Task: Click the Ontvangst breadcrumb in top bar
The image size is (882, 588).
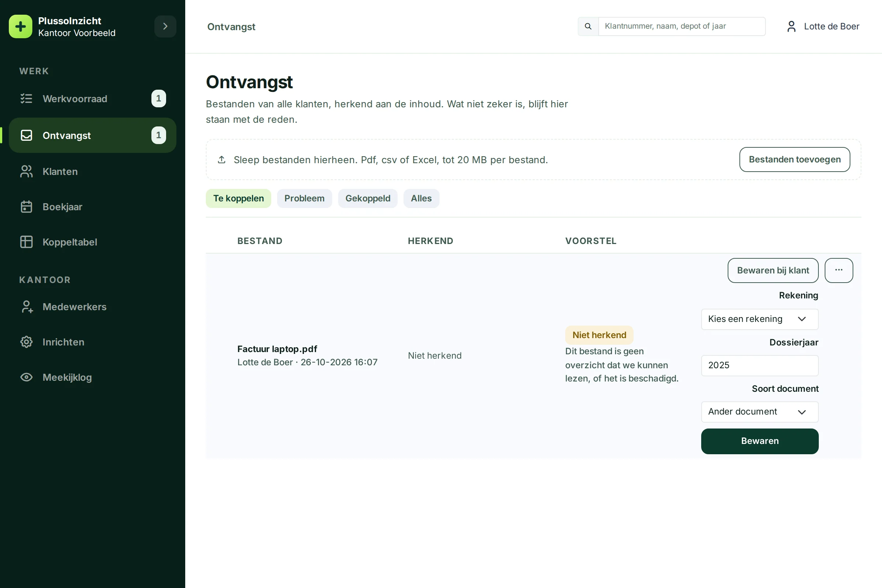Action: pos(232,26)
